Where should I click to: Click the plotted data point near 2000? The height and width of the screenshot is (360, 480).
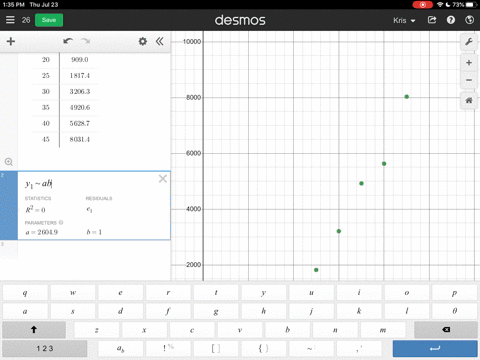click(316, 270)
